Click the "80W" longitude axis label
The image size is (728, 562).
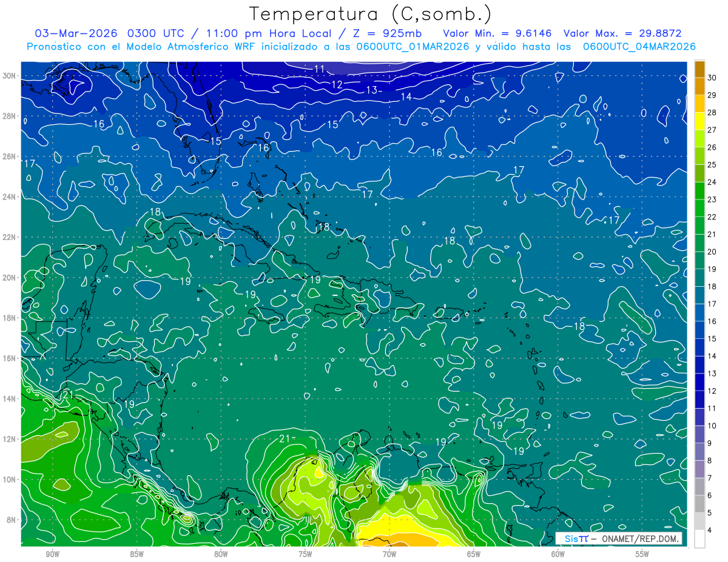coord(221,554)
